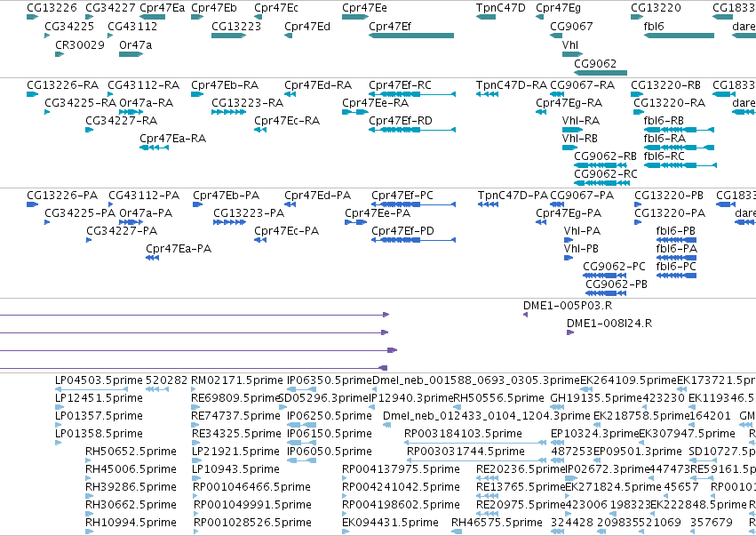The image size is (756, 536).
Task: Click the RH50556.5prime EST label
Action: pyautogui.click(x=498, y=398)
